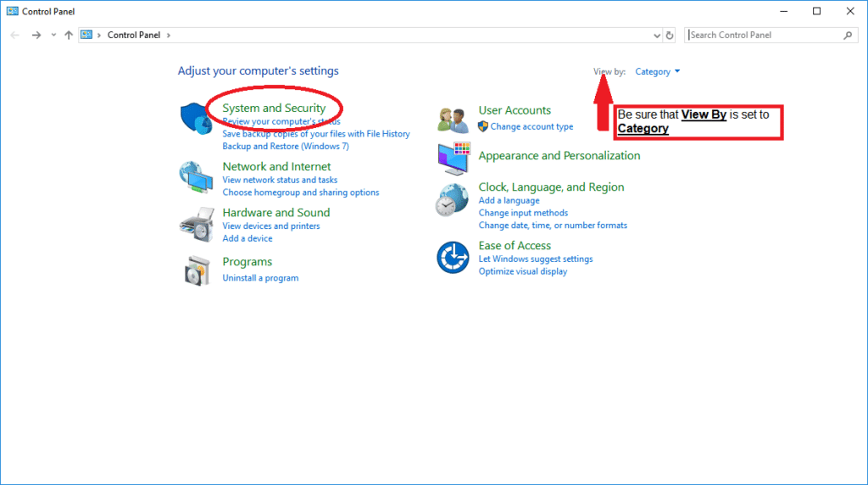Click the Appearance and Personalization monitor icon
Viewport: 868px width, 485px height.
click(x=453, y=157)
